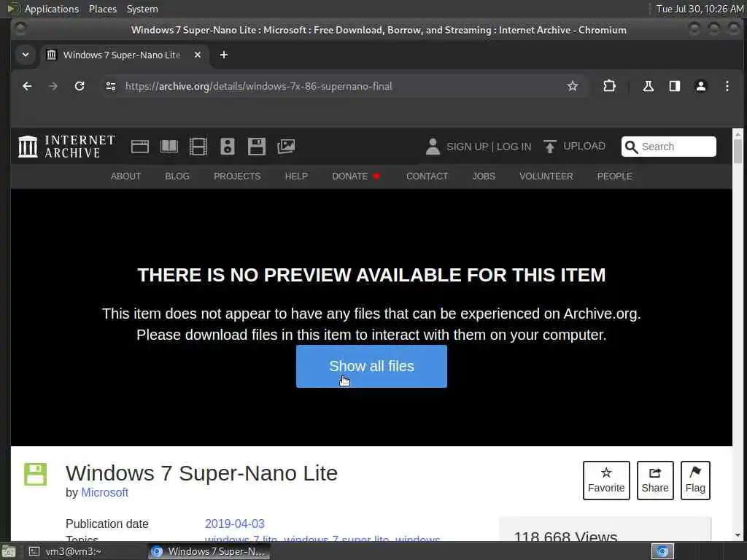Click the Favorite button

[x=606, y=481]
